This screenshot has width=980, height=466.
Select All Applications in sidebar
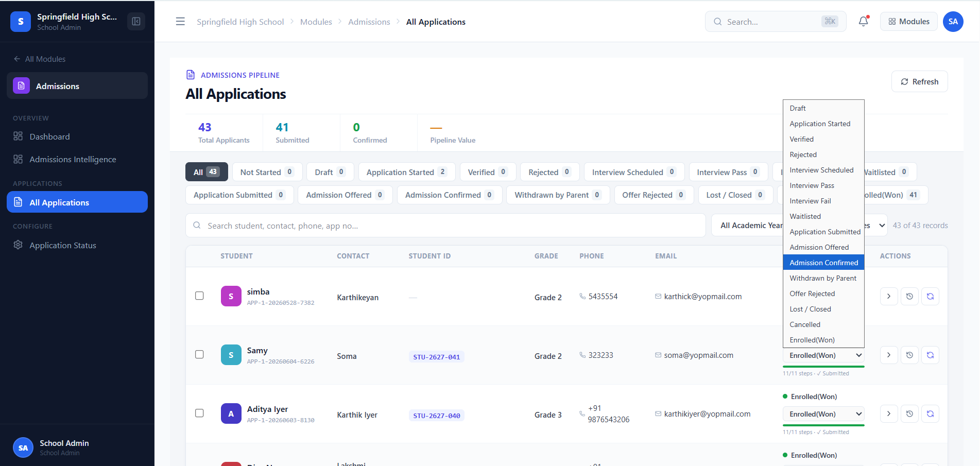[x=77, y=202]
